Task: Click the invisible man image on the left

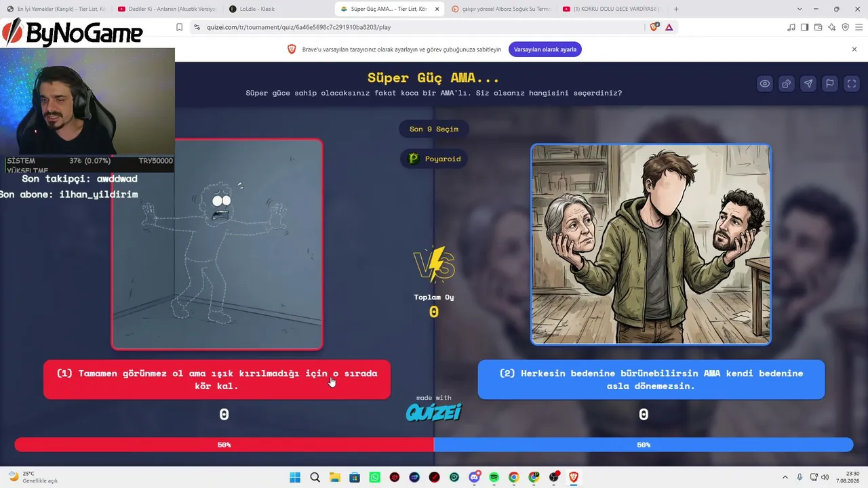Action: click(x=217, y=244)
